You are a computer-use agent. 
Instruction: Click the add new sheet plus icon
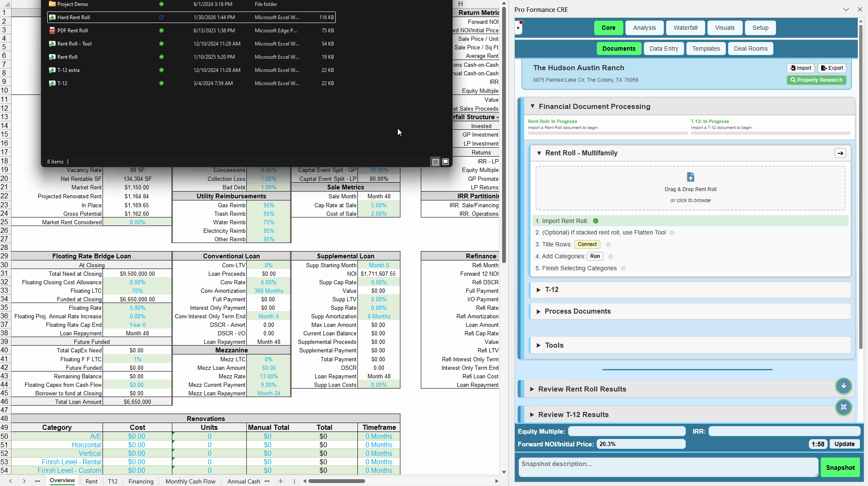coord(280,481)
